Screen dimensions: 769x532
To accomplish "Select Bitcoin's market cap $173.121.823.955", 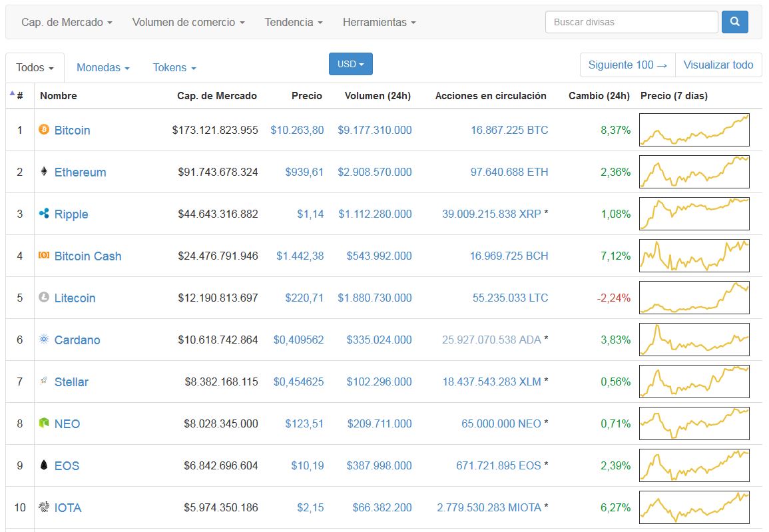I will pyautogui.click(x=215, y=130).
